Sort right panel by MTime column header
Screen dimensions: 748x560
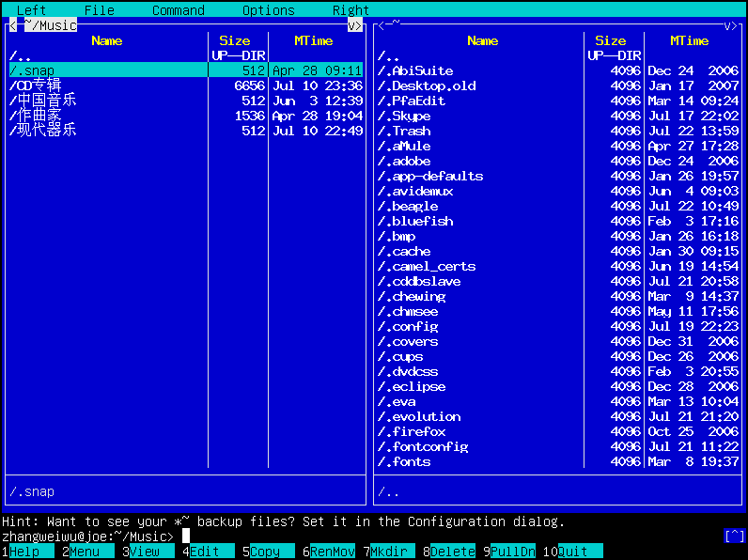(689, 40)
